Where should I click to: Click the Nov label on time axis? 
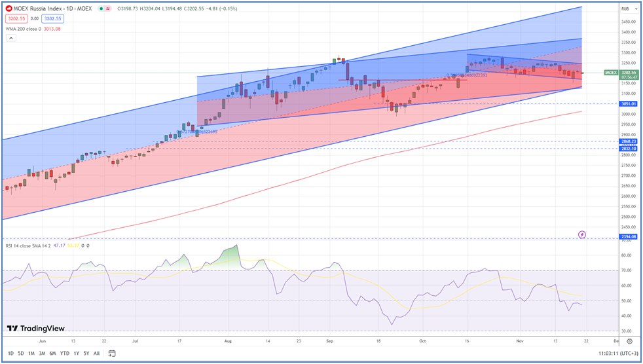click(519, 341)
